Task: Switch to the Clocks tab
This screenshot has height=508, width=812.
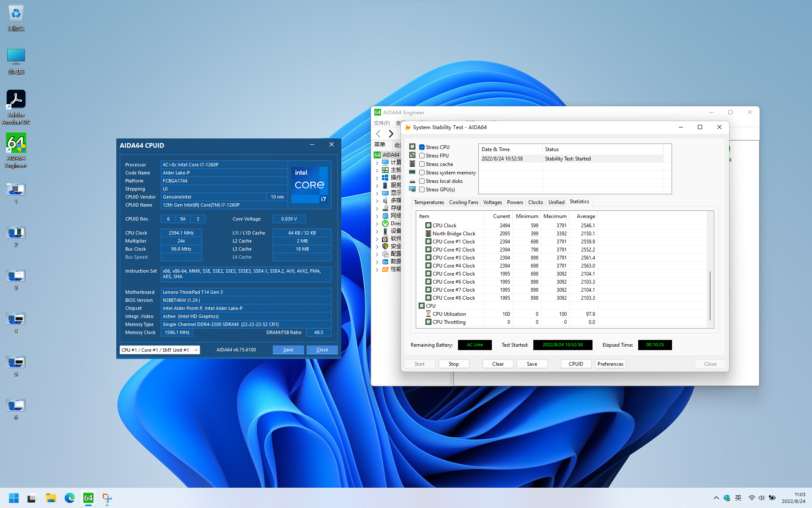Action: coord(535,202)
